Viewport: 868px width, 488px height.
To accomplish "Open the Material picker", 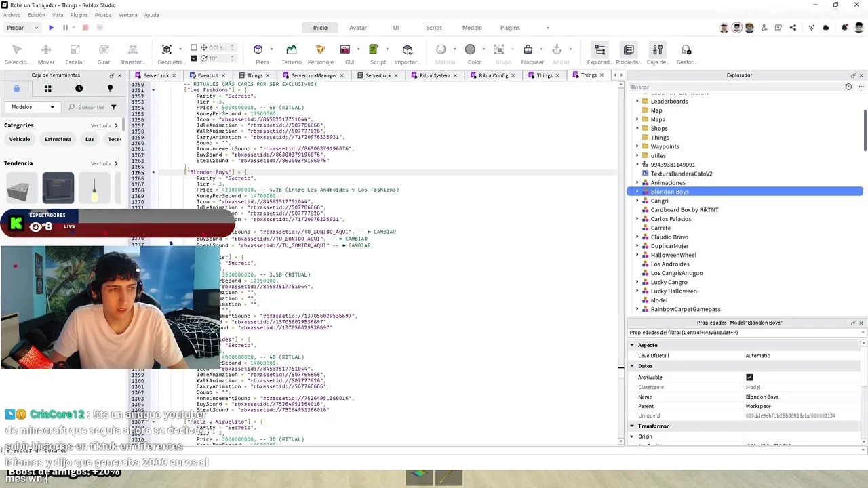I will pos(441,49).
